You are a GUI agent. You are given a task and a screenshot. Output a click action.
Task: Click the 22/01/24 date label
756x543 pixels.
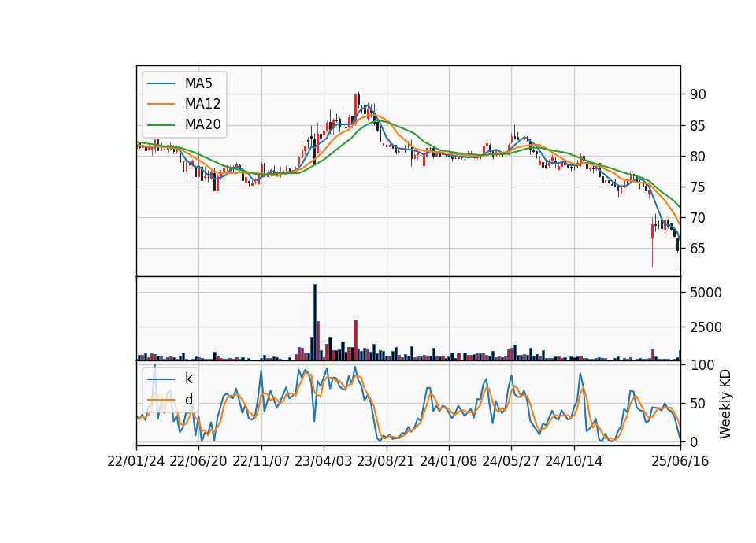136,461
